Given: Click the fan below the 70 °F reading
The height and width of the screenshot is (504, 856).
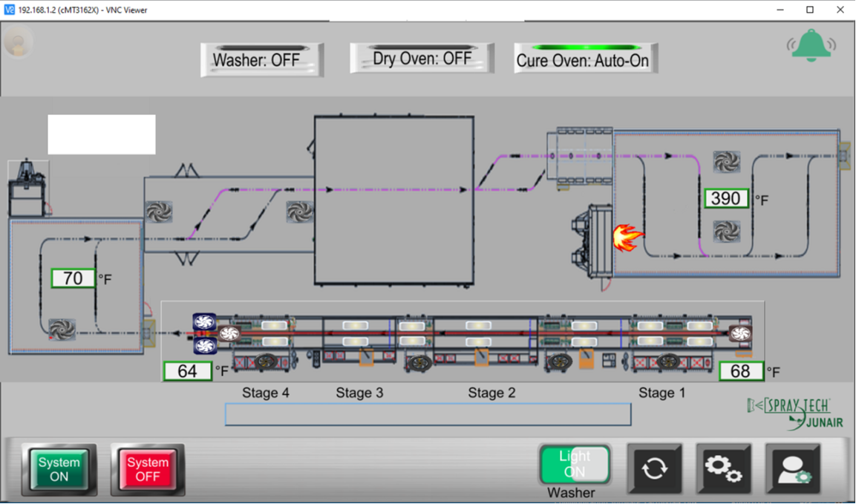Looking at the screenshot, I should pyautogui.click(x=62, y=329).
